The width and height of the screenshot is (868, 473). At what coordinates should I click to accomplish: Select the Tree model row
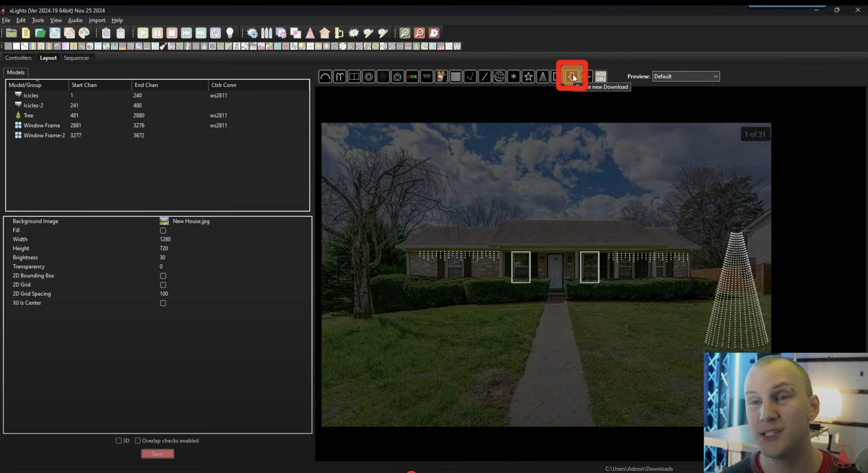click(29, 115)
